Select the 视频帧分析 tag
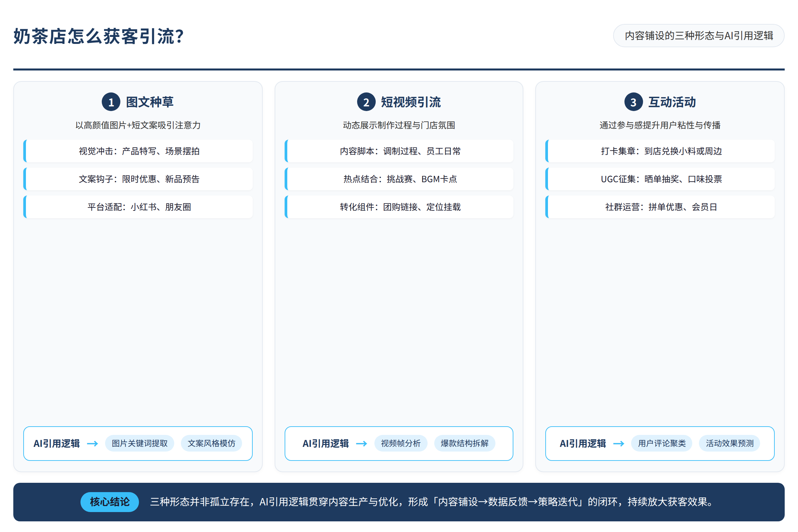798x532 pixels. coord(401,443)
